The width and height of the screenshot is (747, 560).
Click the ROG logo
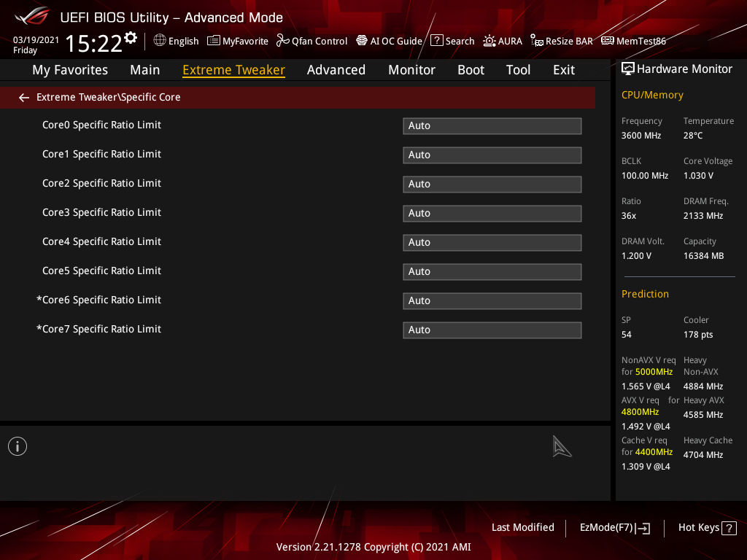[x=32, y=17]
